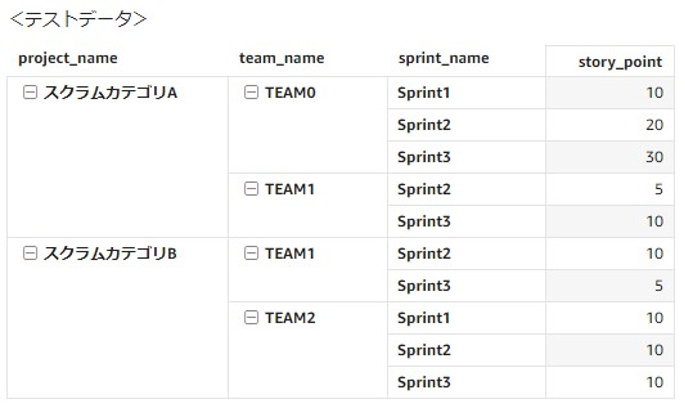Collapse TEAM1 under スクラムカテゴリB
Image resolution: width=685 pixels, height=408 pixels.
point(251,253)
